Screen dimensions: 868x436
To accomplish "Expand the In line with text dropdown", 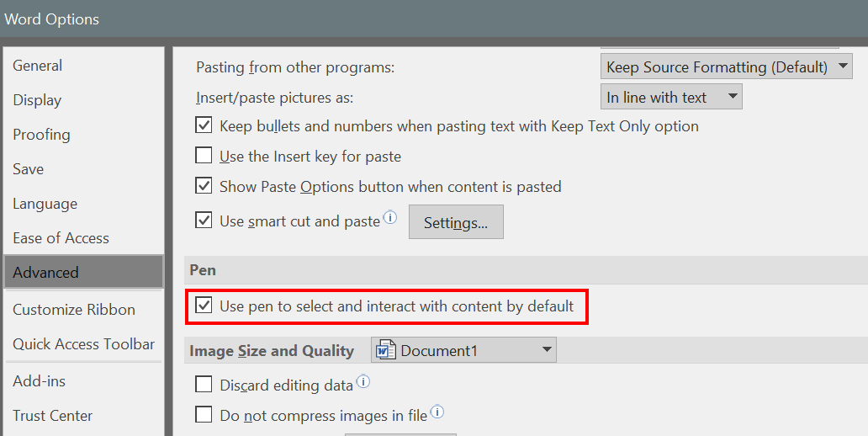I will [x=671, y=97].
